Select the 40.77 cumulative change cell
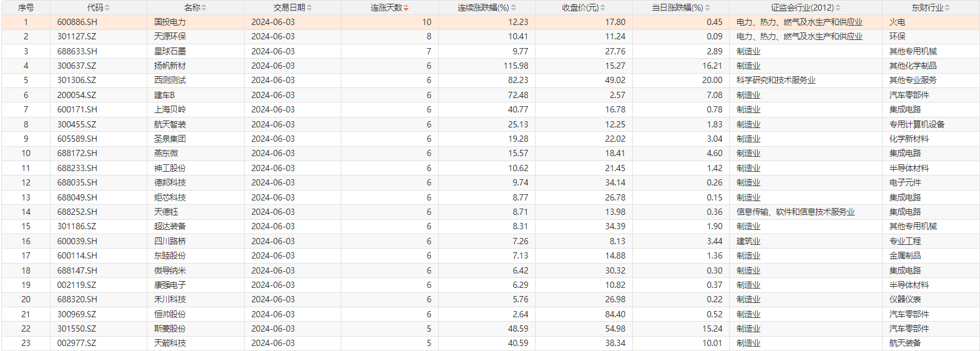Image resolution: width=980 pixels, height=351 pixels. click(x=487, y=109)
